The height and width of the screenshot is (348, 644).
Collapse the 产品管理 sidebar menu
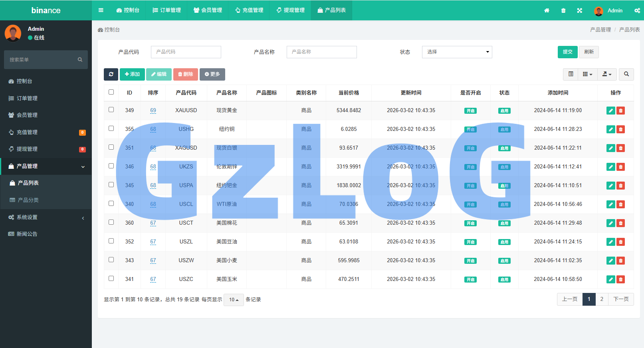tap(46, 166)
